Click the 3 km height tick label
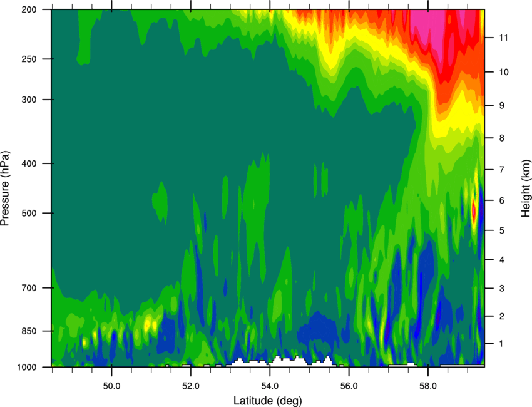This screenshot has height=407, width=532. (502, 289)
